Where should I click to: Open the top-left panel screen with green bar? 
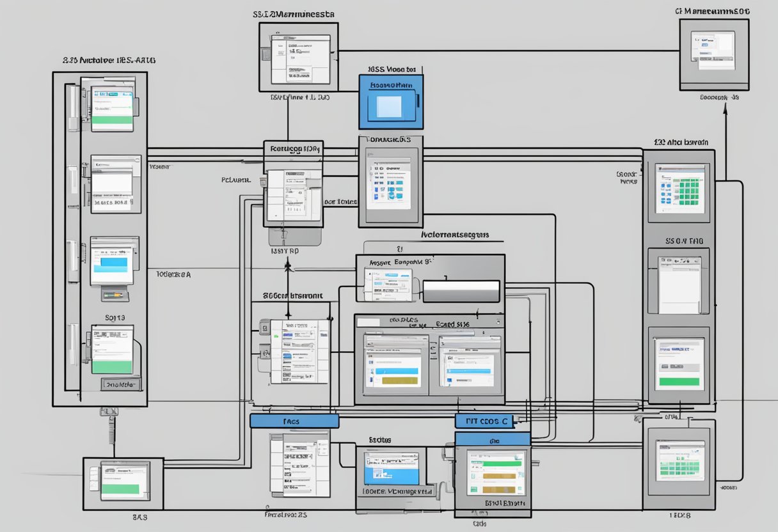click(x=112, y=104)
